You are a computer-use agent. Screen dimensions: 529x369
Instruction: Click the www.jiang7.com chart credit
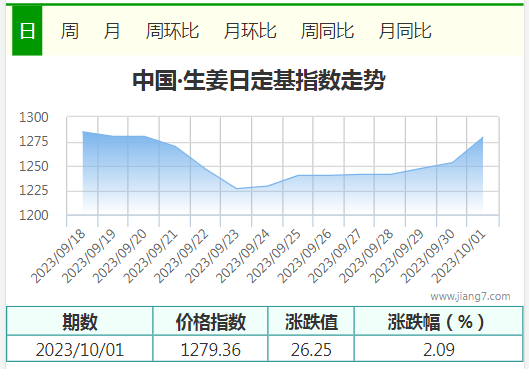click(x=470, y=296)
